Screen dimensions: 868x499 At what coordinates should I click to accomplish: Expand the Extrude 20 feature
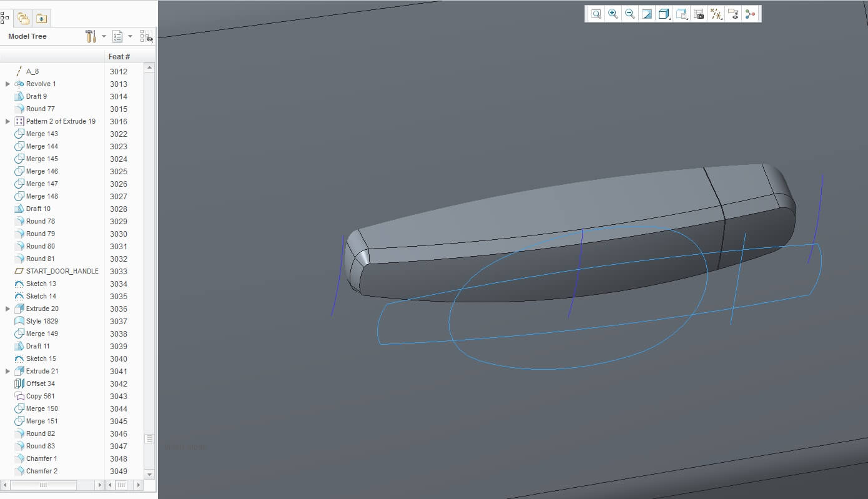tap(7, 309)
